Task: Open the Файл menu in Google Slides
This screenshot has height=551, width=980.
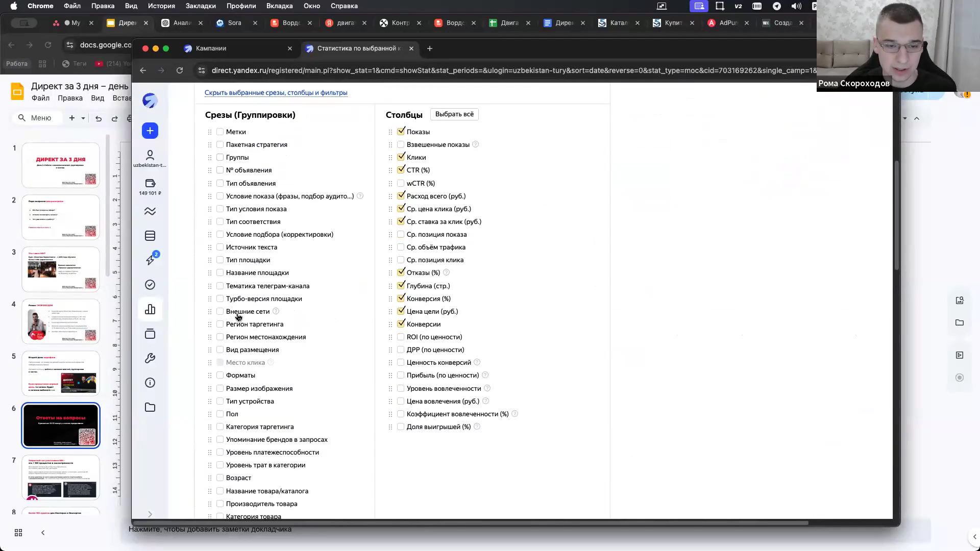Action: coord(40,98)
